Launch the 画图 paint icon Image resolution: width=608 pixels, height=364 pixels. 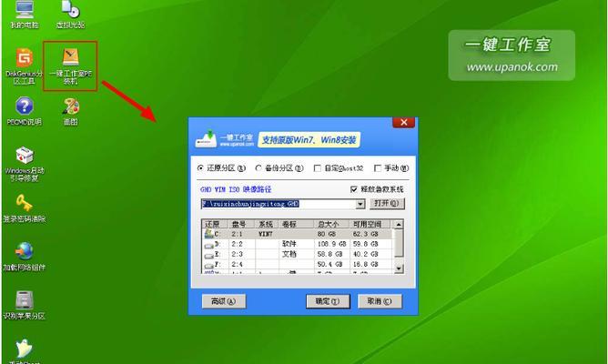(71, 111)
